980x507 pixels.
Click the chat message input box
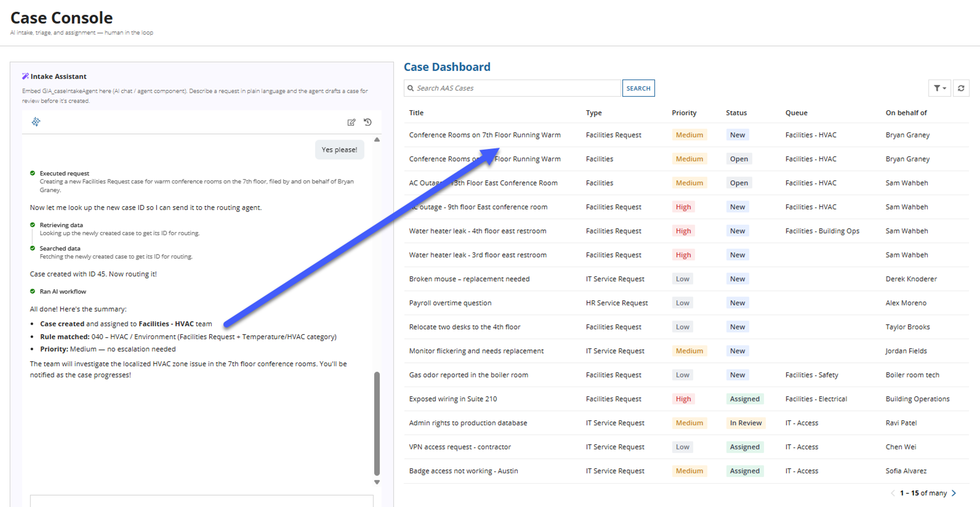coord(202,501)
